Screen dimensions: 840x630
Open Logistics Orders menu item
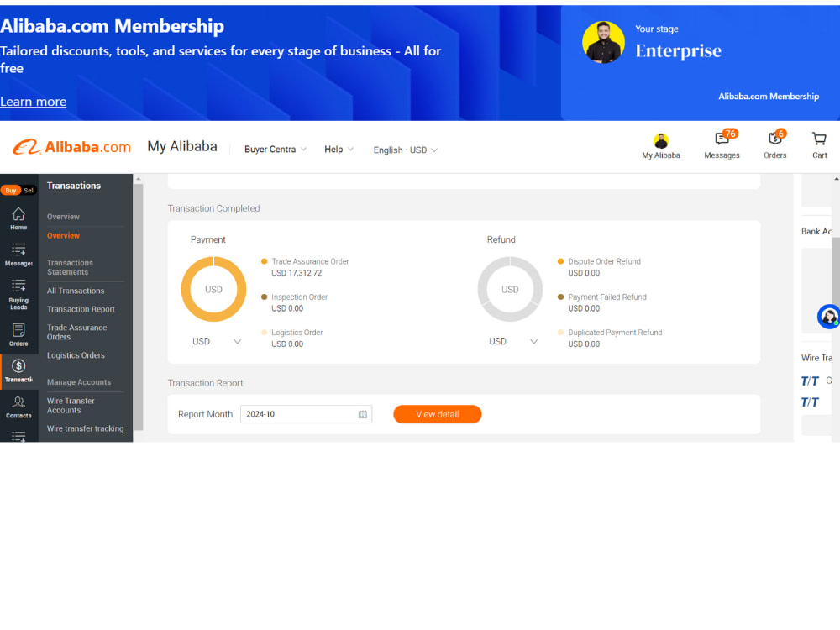pyautogui.click(x=76, y=355)
